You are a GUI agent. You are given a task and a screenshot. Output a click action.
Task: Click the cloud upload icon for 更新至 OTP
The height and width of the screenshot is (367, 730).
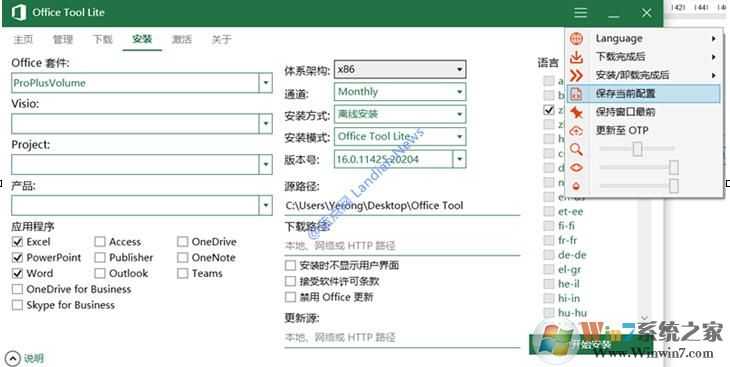(x=576, y=131)
